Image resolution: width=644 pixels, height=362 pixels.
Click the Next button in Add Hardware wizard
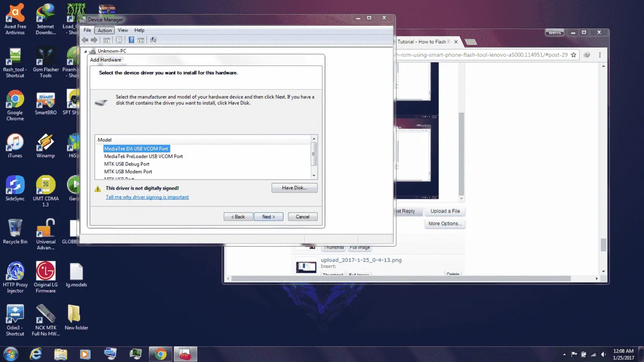(268, 217)
